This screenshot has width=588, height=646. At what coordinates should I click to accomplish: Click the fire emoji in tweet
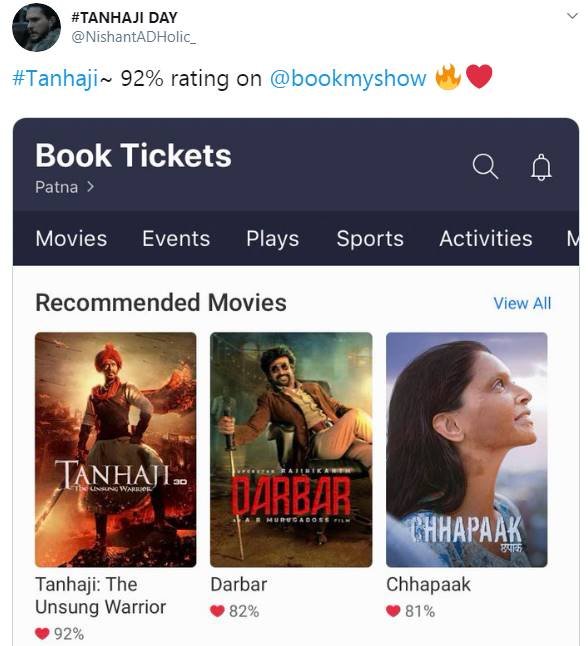[x=448, y=77]
